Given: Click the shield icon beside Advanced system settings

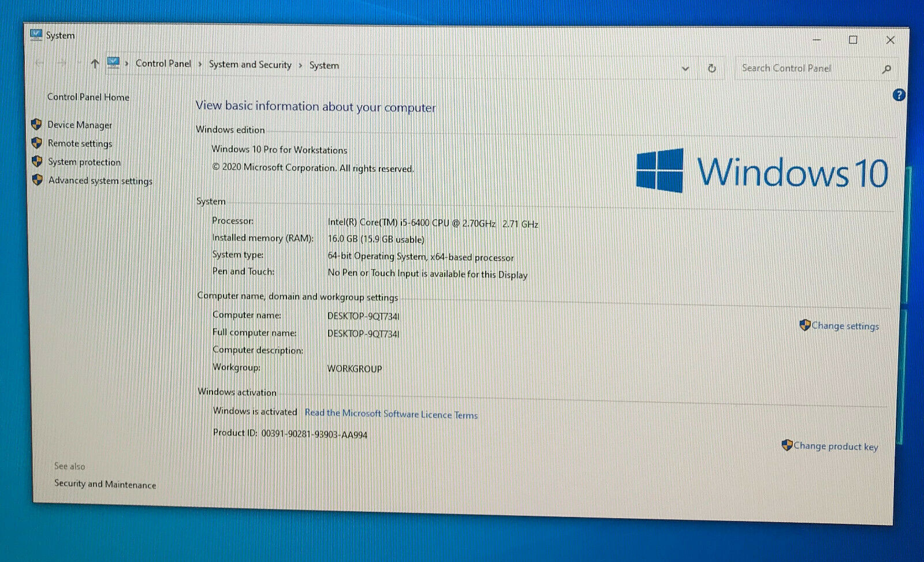Looking at the screenshot, I should tap(38, 180).
